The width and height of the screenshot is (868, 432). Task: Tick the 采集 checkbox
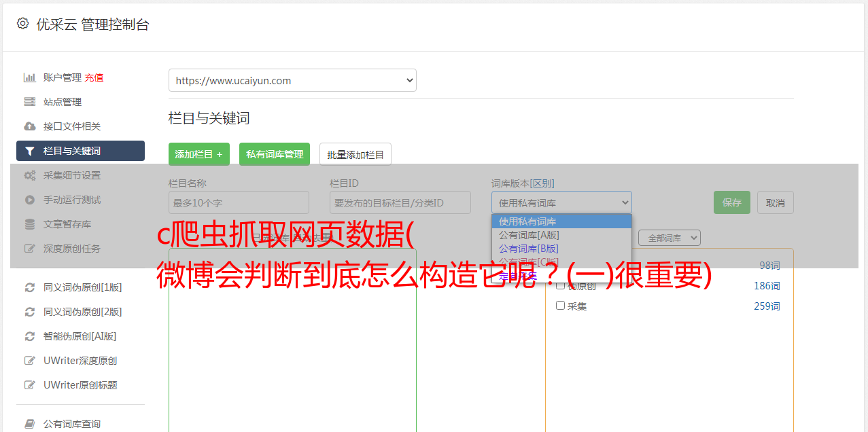pyautogui.click(x=560, y=306)
